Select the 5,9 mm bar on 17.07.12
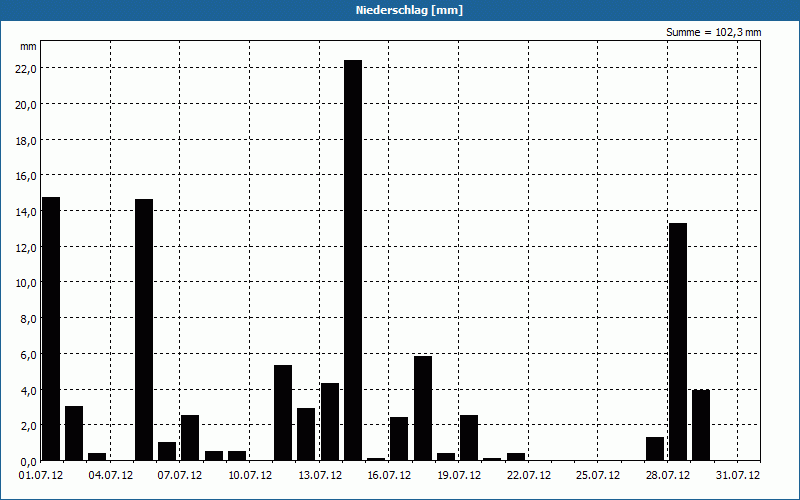 pyautogui.click(x=423, y=408)
